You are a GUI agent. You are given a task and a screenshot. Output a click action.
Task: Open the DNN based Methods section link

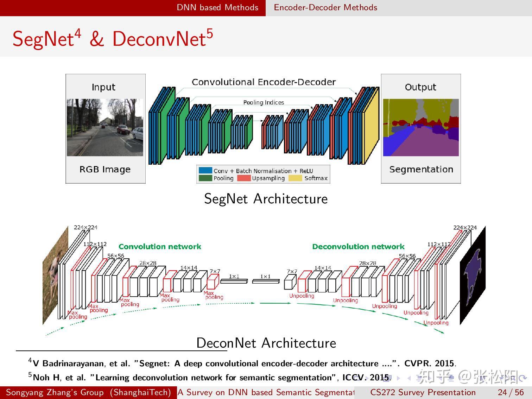pos(217,7)
